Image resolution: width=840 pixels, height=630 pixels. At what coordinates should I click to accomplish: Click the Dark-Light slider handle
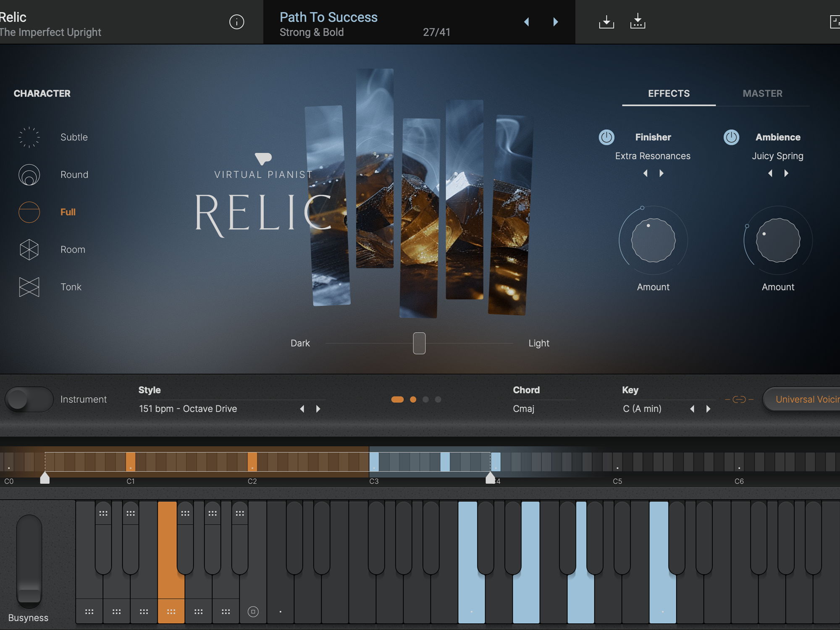(x=419, y=343)
